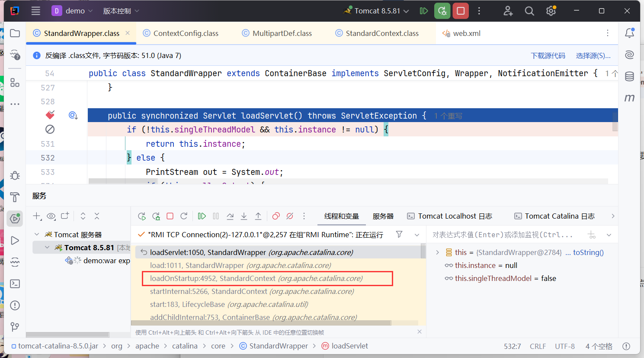
Task: Expand the 'this' StandardWrapper variable
Action: tap(437, 252)
